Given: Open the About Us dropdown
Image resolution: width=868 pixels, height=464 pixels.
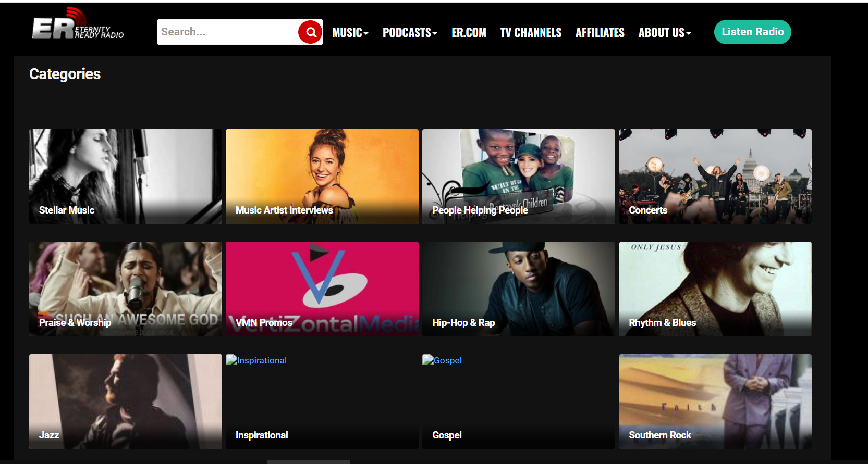Looking at the screenshot, I should 664,33.
